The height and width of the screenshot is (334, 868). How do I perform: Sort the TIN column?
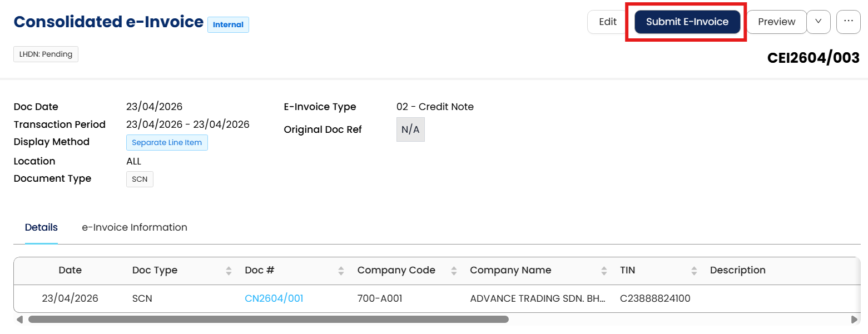pyautogui.click(x=694, y=271)
